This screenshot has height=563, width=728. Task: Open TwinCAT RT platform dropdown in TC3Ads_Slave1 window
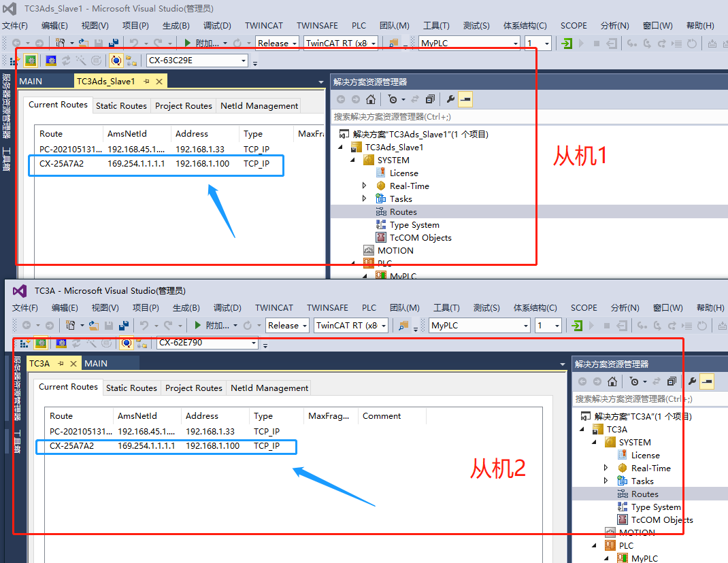[340, 43]
